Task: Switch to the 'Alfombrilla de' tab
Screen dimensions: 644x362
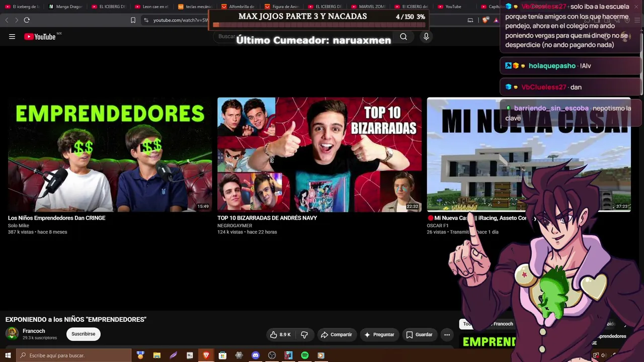Action: (238, 7)
